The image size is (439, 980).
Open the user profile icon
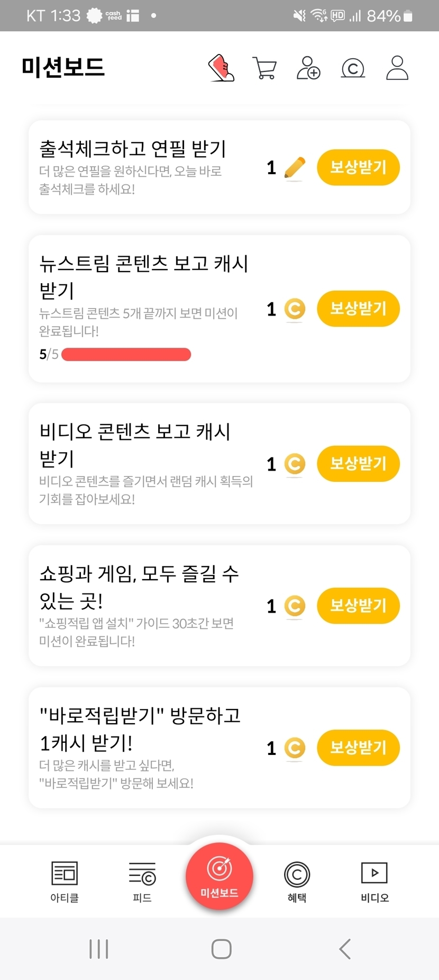point(397,68)
